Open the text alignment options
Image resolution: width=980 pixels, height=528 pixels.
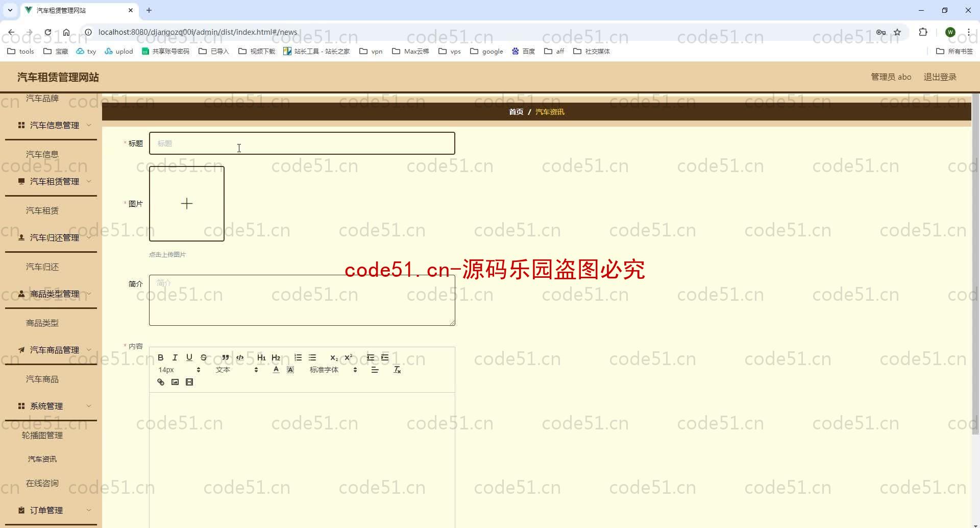pos(375,370)
